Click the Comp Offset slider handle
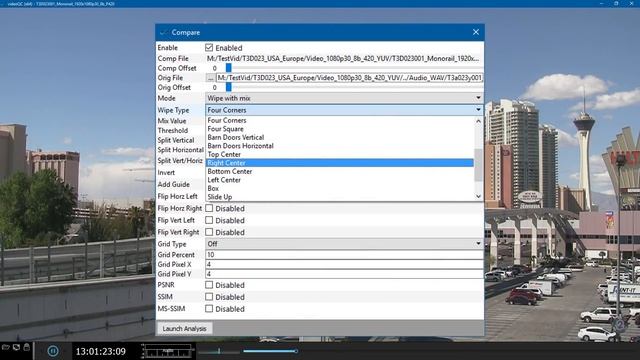640x360 pixels. coord(229,68)
